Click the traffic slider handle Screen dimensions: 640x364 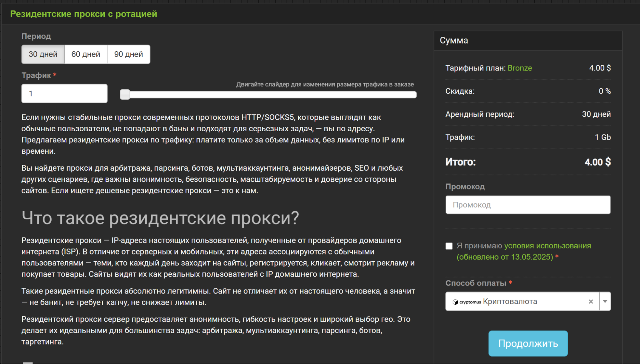[x=125, y=94]
